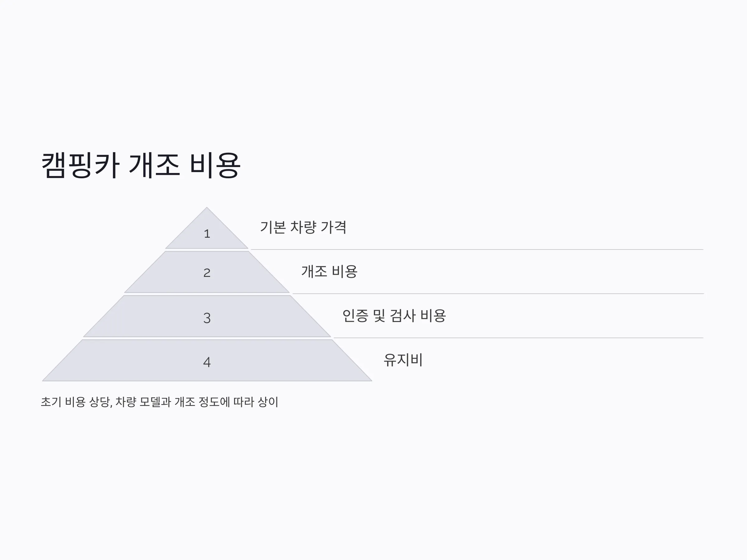Viewport: 747px width, 560px height.
Task: Select the 인증 및 검사 비용 label
Action: click(394, 315)
